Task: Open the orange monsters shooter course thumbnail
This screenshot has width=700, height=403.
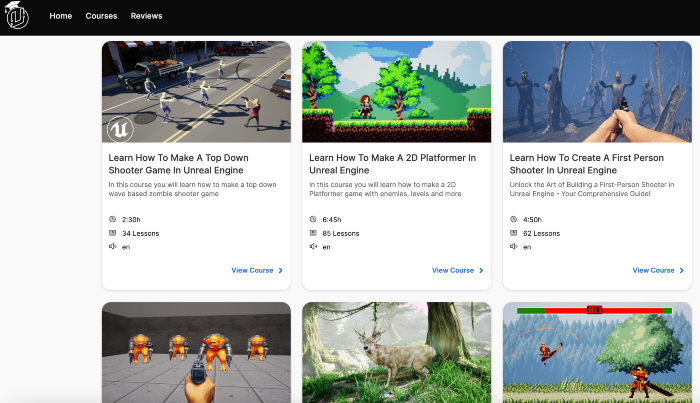Action: point(196,353)
